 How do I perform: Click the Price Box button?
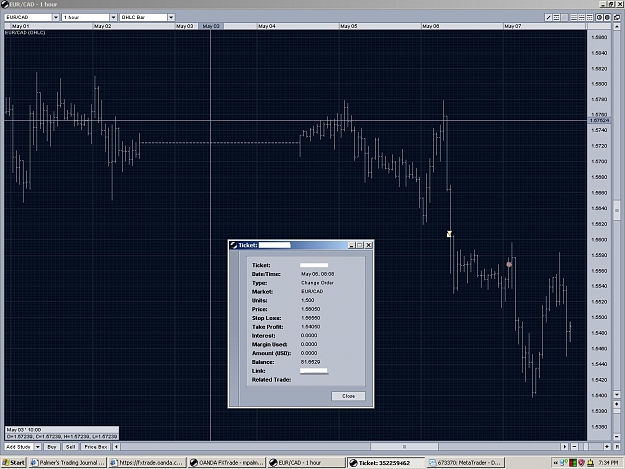point(96,447)
